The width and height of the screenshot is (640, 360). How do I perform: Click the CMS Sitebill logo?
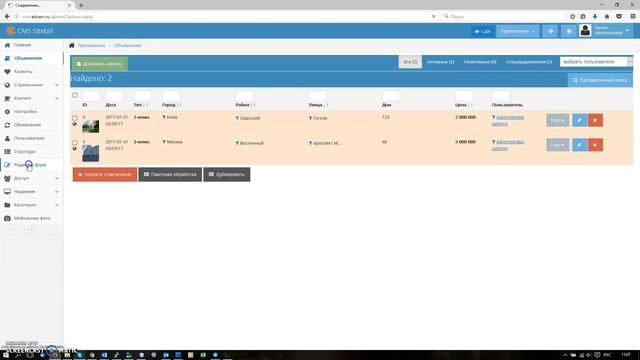[x=30, y=31]
